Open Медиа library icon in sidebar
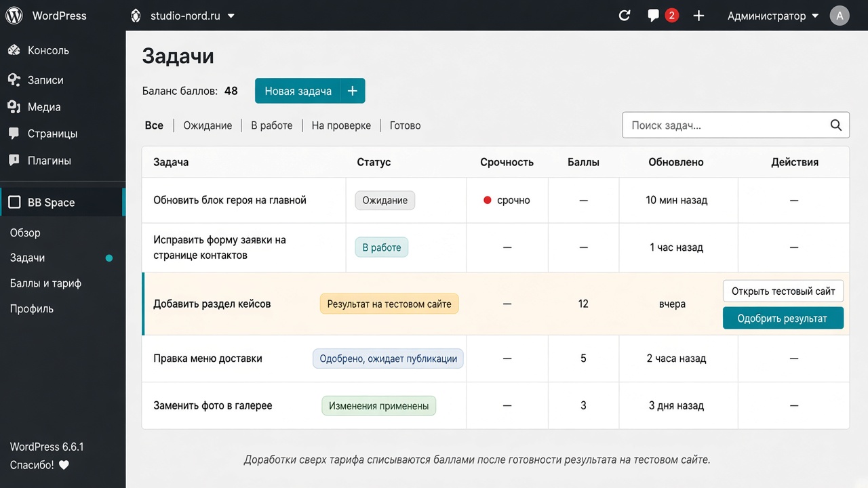 pyautogui.click(x=14, y=106)
